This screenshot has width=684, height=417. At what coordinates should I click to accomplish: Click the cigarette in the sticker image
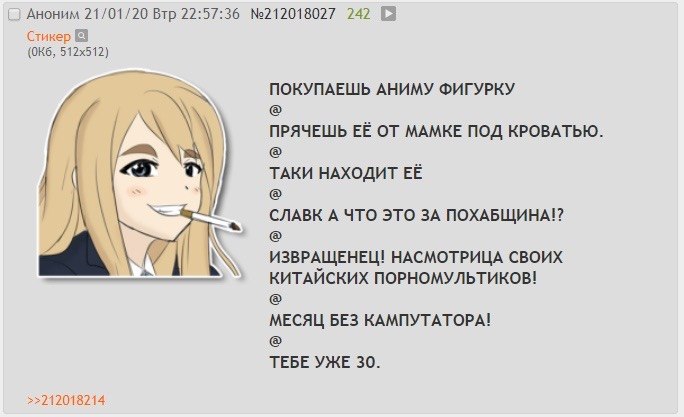tap(211, 220)
